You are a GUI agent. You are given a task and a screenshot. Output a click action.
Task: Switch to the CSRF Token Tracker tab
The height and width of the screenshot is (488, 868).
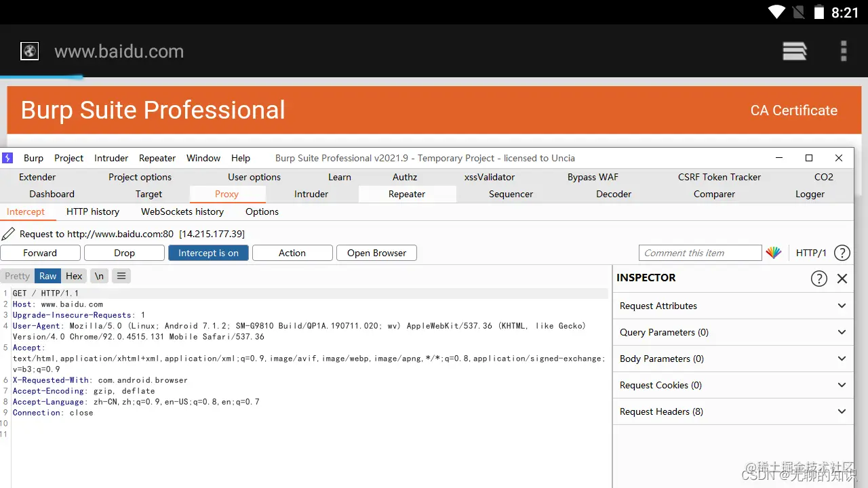pos(719,177)
